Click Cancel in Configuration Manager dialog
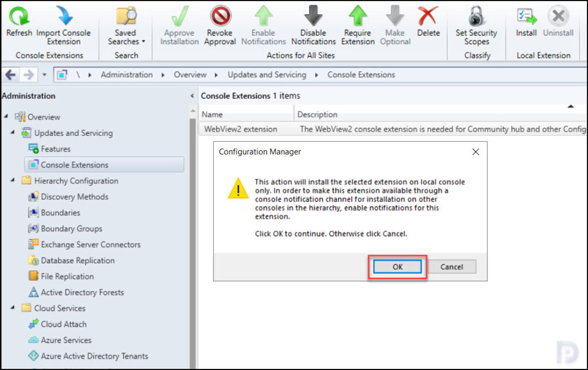The height and width of the screenshot is (370, 588). click(451, 267)
